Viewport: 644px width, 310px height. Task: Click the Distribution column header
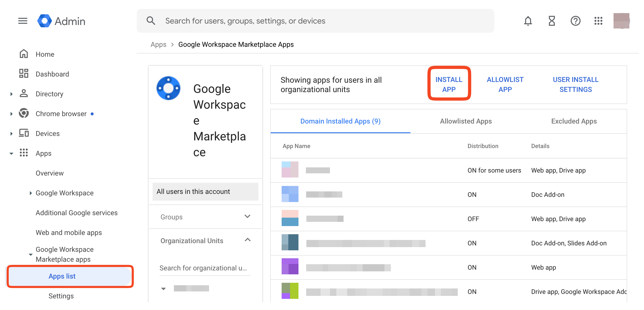pos(483,146)
